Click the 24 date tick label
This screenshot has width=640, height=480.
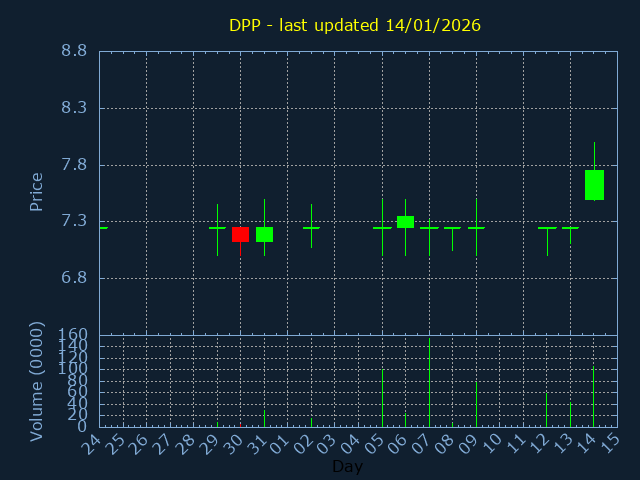pos(93,443)
